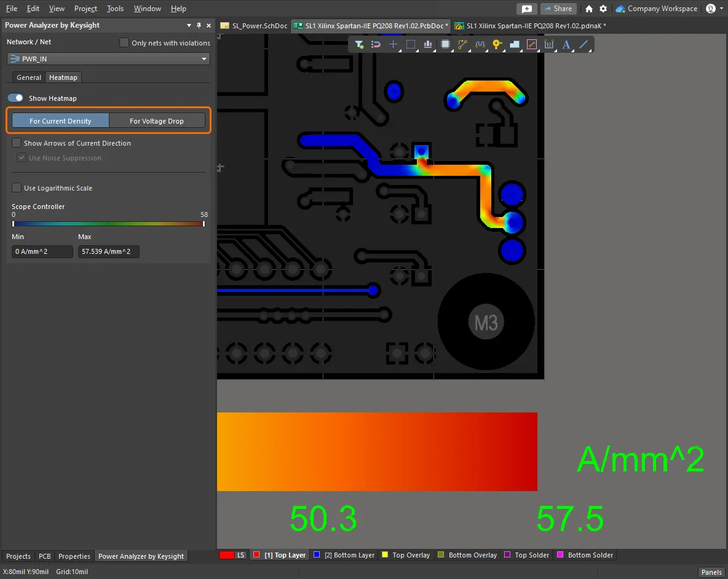Open the Tools menu

[115, 9]
